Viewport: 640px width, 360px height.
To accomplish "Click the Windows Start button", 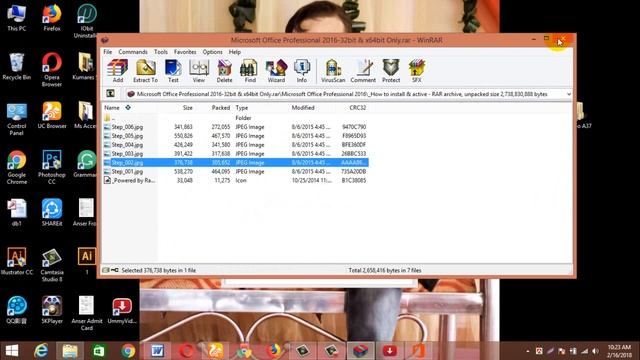I will point(12,351).
